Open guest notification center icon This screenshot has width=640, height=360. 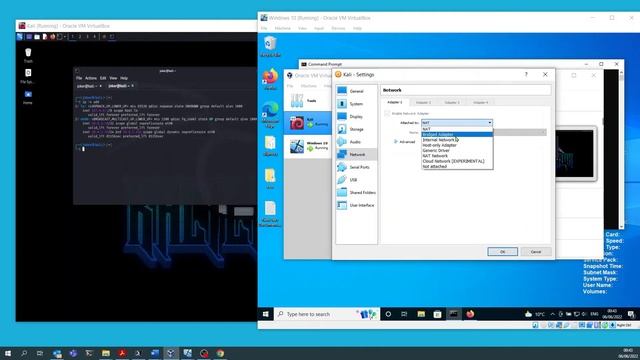click(631, 314)
